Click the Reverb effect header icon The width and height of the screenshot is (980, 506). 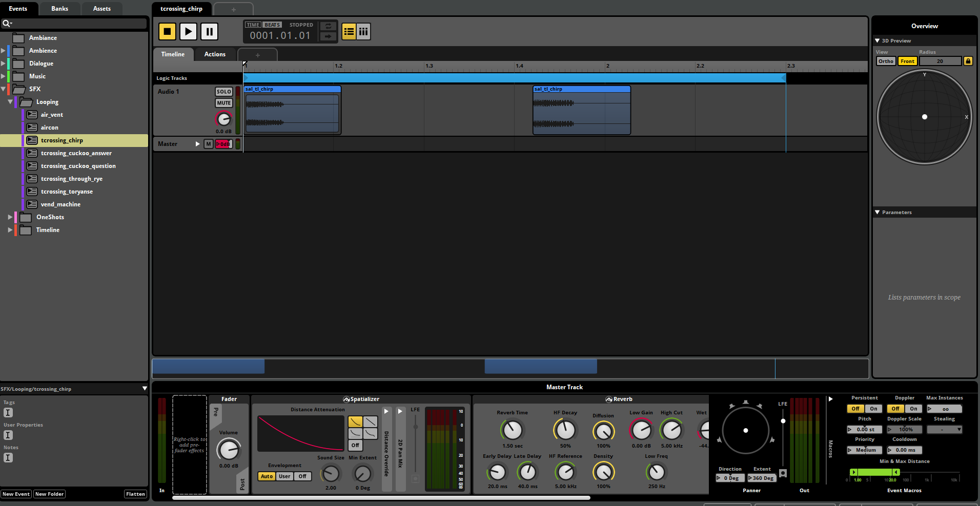point(609,399)
